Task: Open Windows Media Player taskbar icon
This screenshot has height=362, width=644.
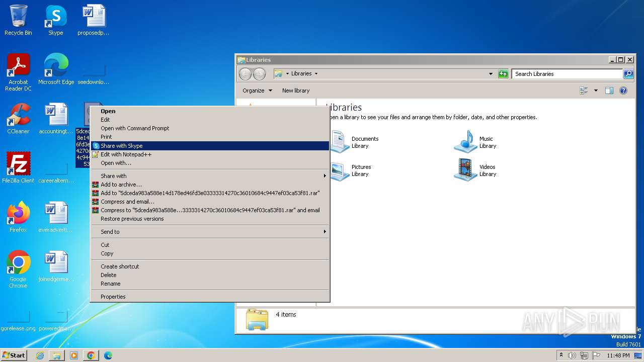Action: click(x=74, y=355)
